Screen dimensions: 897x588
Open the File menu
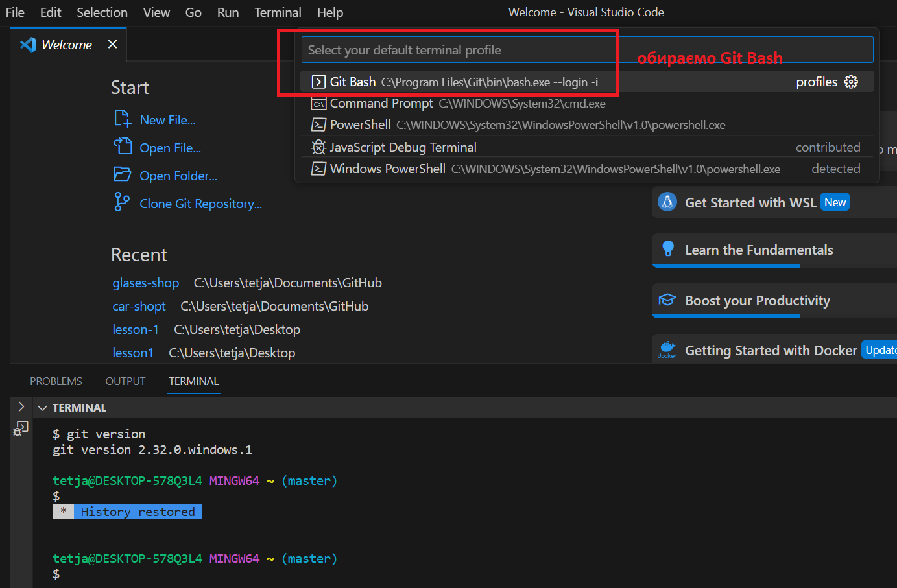point(15,12)
